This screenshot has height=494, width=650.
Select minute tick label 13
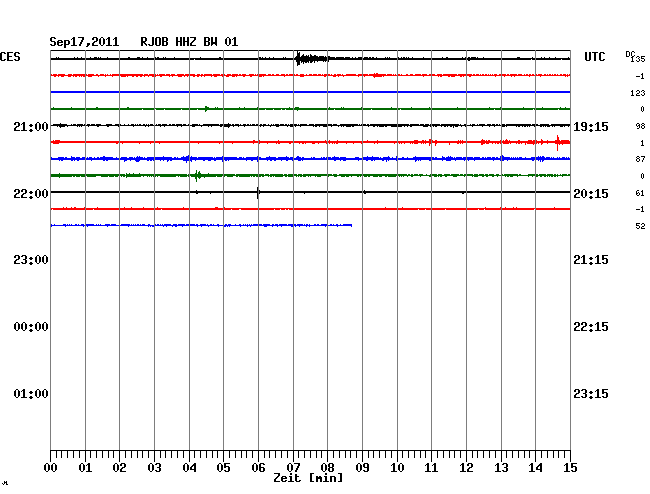coord(501,468)
